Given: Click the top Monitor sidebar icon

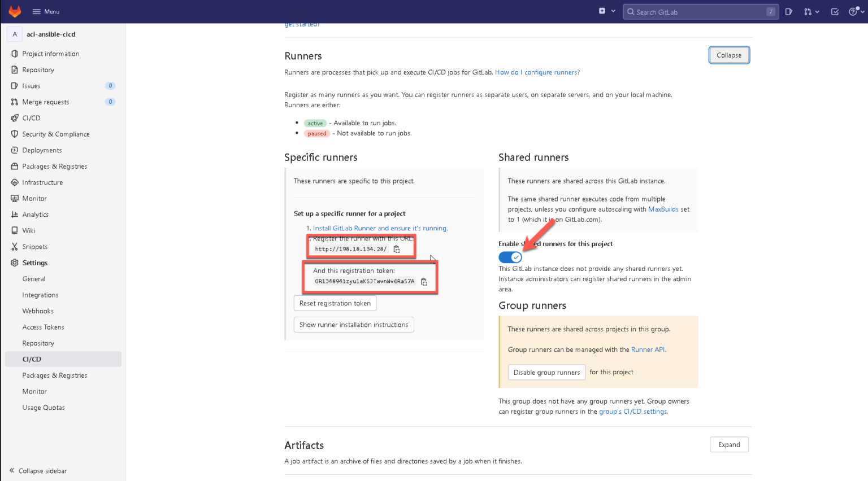Looking at the screenshot, I should 15,198.
